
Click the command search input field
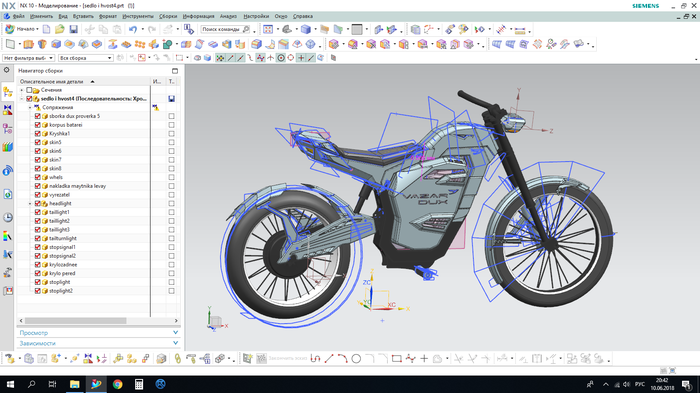[221, 29]
